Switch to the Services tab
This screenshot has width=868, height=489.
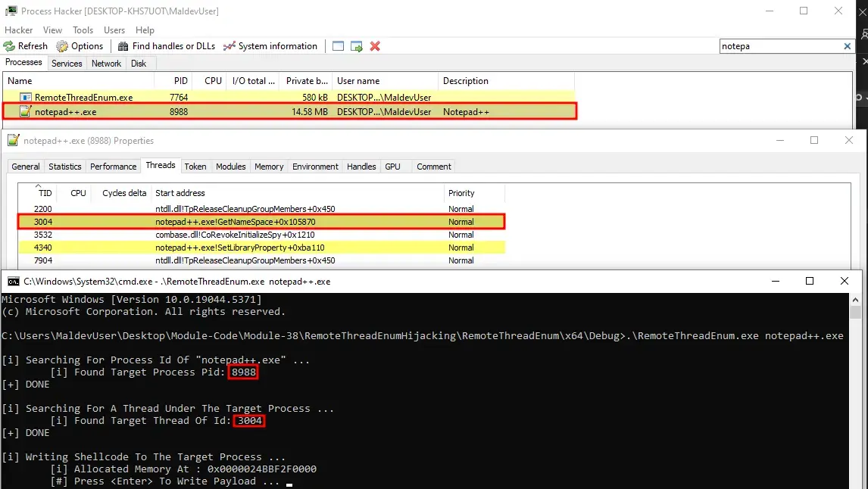[x=67, y=64]
